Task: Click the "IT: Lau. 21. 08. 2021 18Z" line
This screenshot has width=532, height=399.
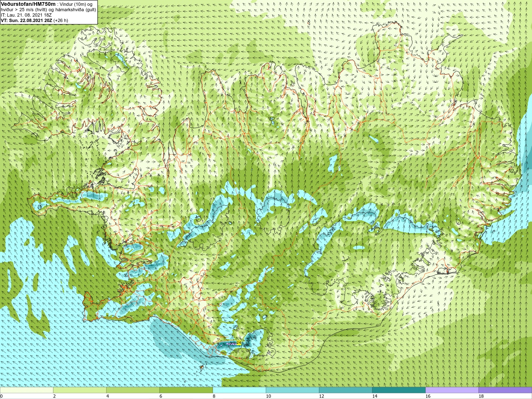Action: coord(26,15)
